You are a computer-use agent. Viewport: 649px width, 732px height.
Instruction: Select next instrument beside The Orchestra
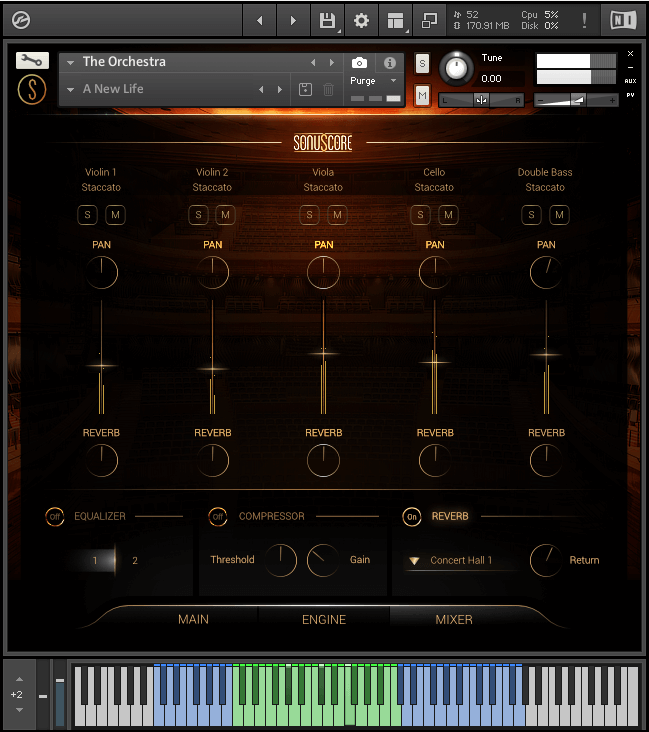pyautogui.click(x=332, y=63)
